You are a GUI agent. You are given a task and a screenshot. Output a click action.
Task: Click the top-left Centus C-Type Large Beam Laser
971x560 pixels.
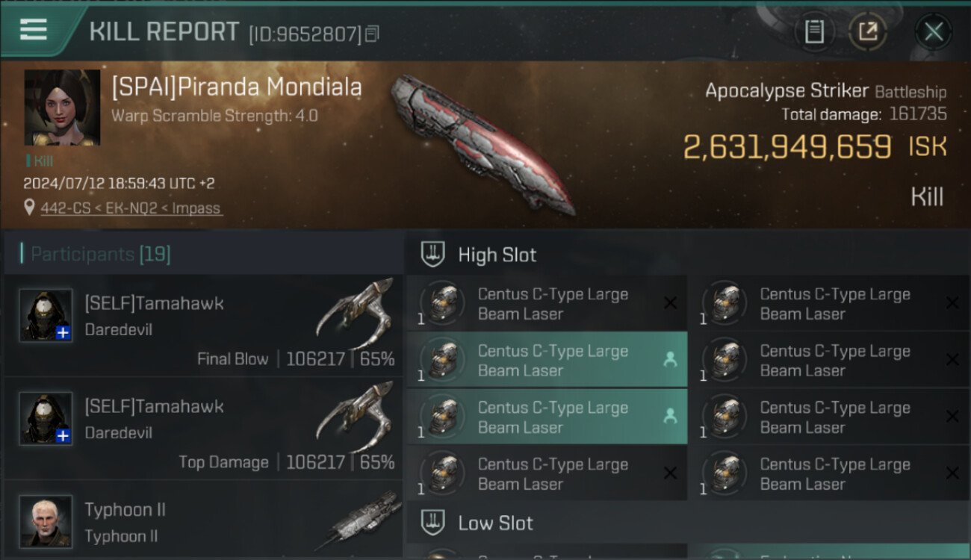547,303
